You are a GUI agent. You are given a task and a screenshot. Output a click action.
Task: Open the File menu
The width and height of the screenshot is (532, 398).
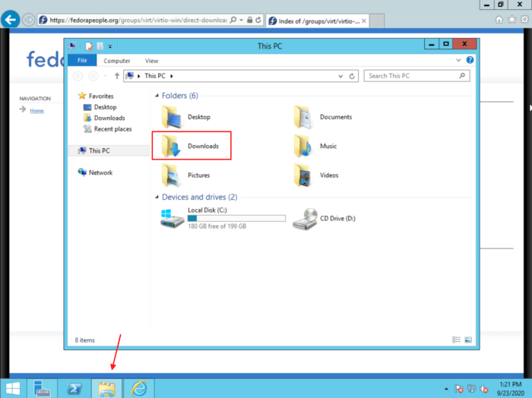[81, 61]
